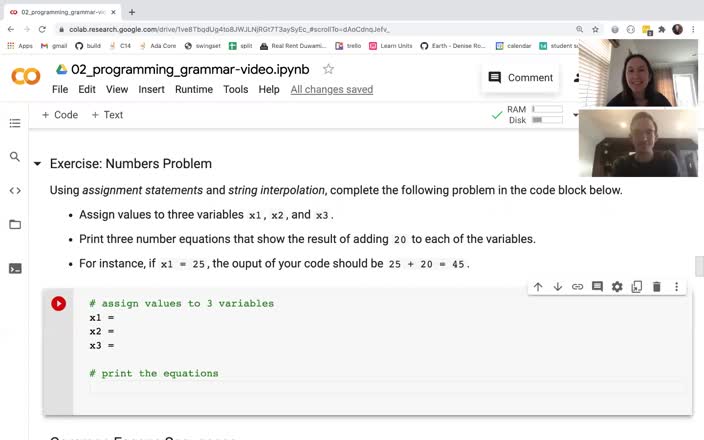
Task: Click the Comment button
Action: click(520, 78)
